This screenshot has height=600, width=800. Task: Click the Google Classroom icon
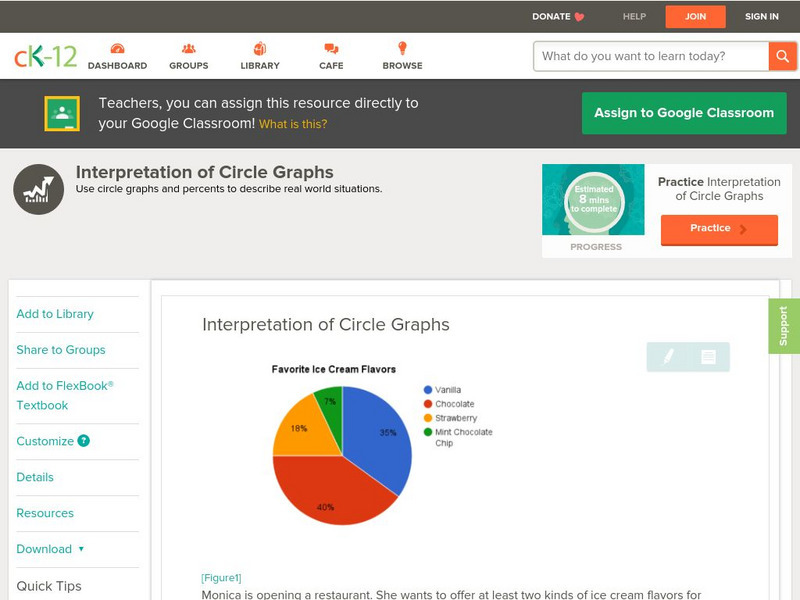pos(62,113)
